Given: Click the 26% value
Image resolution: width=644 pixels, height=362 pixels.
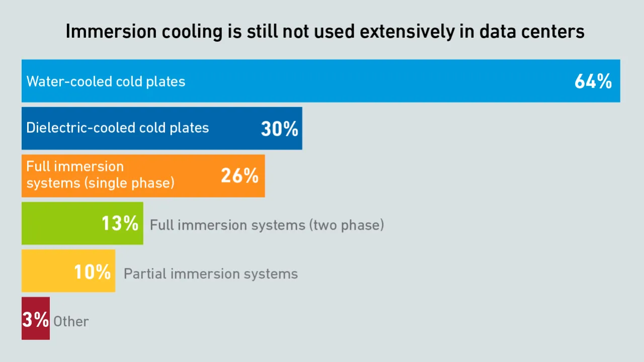Looking at the screenshot, I should tap(239, 175).
